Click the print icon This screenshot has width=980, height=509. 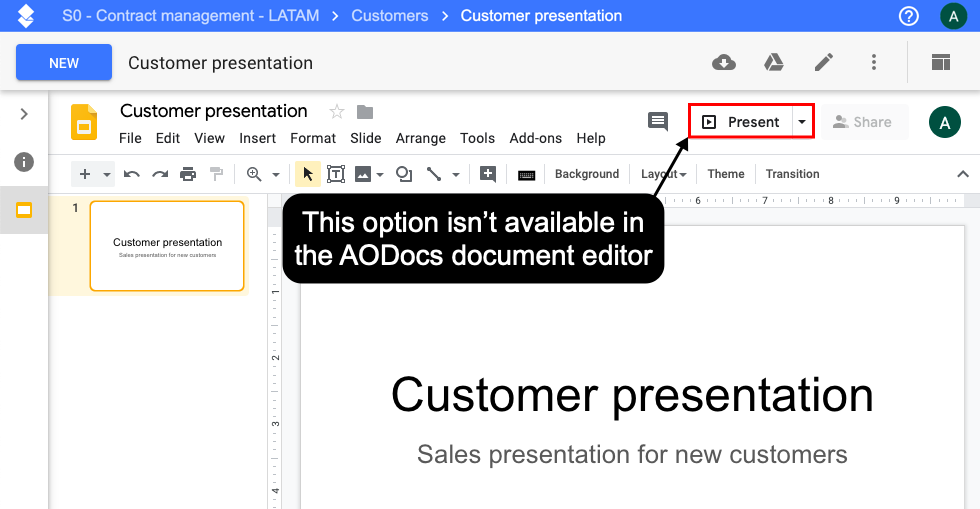[188, 174]
